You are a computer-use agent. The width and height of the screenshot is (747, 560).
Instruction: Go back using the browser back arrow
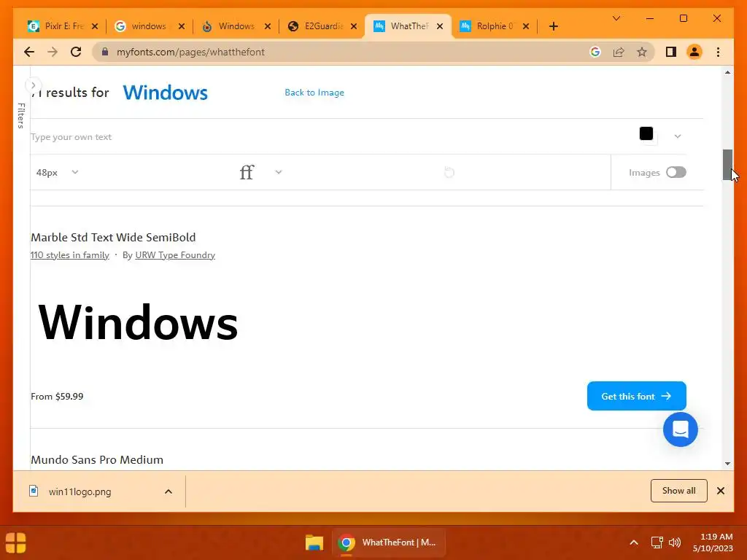(x=29, y=52)
